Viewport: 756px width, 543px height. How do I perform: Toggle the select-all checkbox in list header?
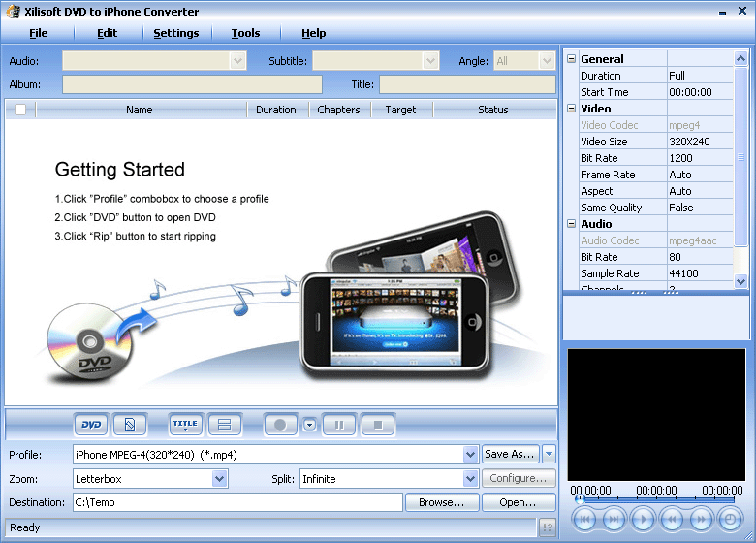coord(20,110)
